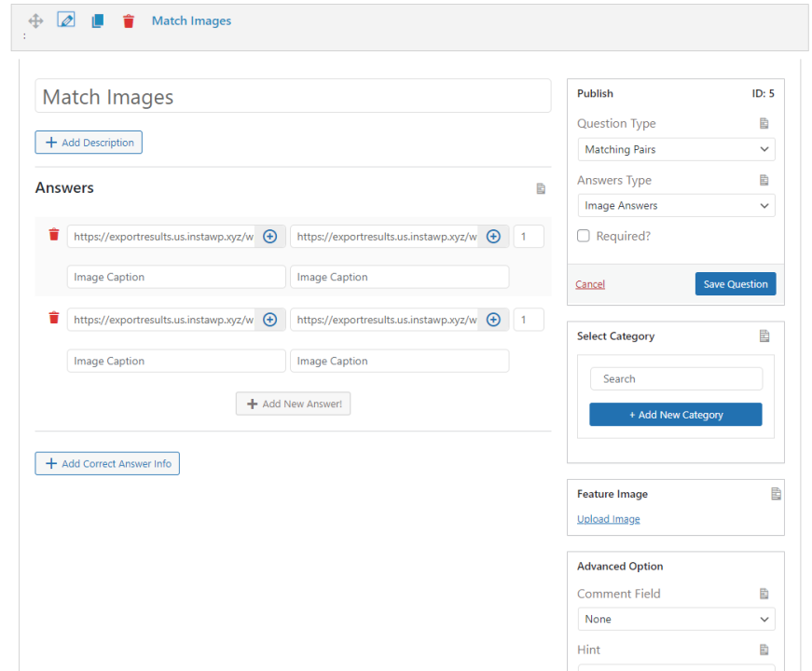
Task: Delete the second answer row
Action: coord(54,319)
